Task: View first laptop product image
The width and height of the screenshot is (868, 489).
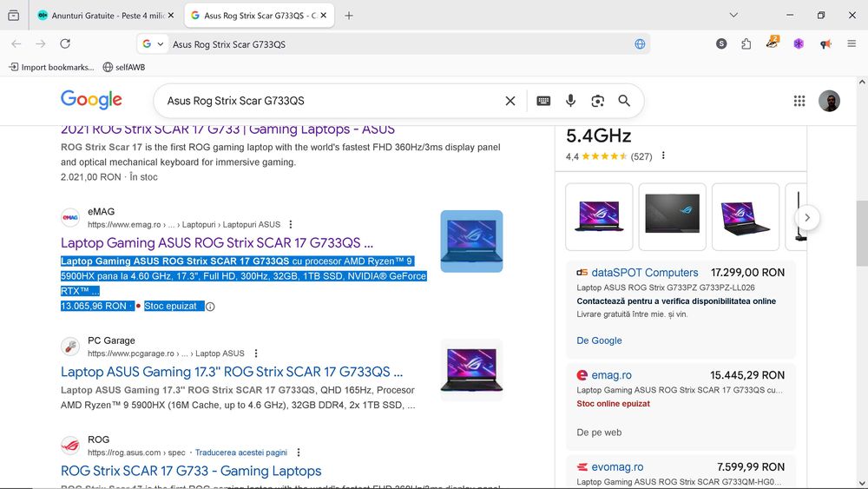Action: pyautogui.click(x=599, y=217)
